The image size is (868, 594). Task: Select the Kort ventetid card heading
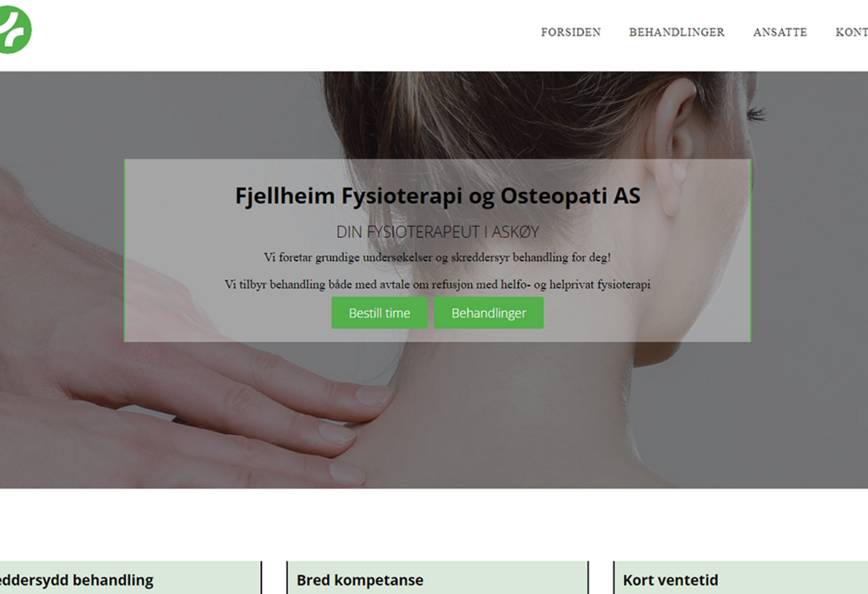(670, 580)
